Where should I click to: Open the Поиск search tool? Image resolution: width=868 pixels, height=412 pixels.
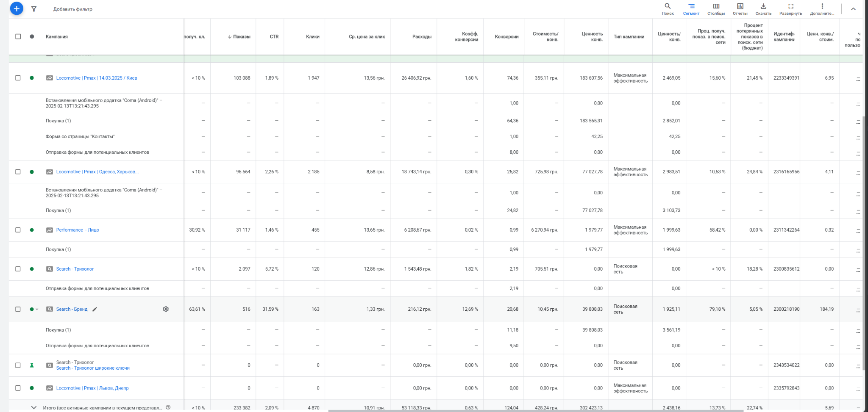click(x=668, y=8)
